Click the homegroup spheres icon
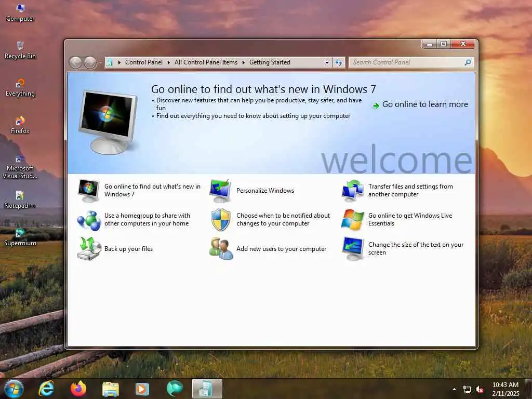Viewport: 532px width, 399px height. point(88,220)
